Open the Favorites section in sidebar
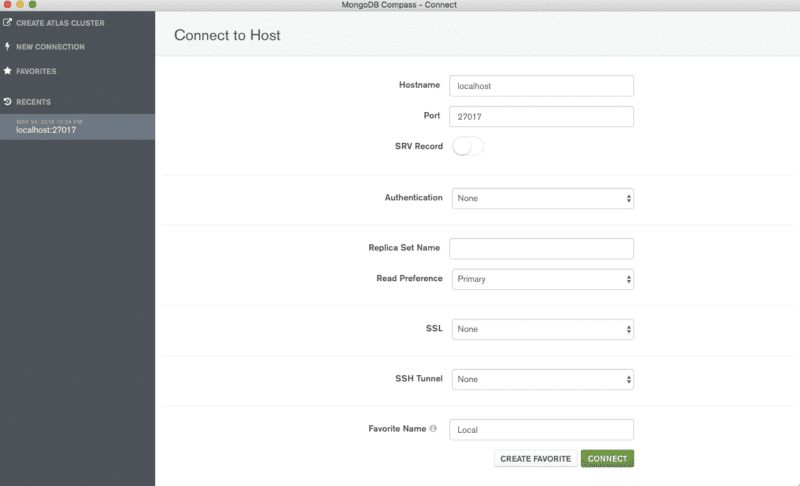This screenshot has width=800, height=486. (36, 71)
